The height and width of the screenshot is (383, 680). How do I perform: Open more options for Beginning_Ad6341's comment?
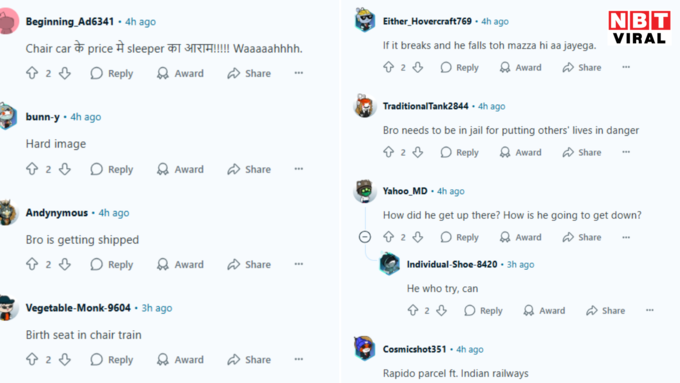[x=299, y=73]
